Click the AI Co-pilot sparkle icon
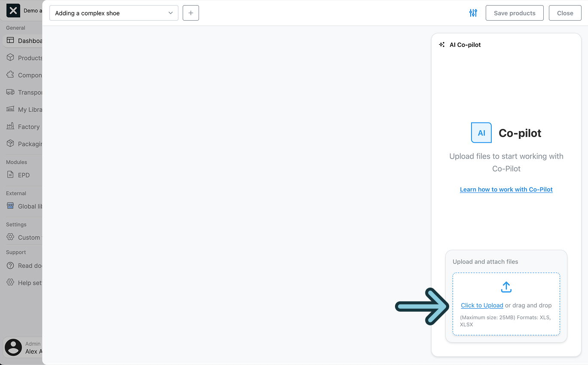Viewport: 588px width, 365px height. [x=441, y=44]
